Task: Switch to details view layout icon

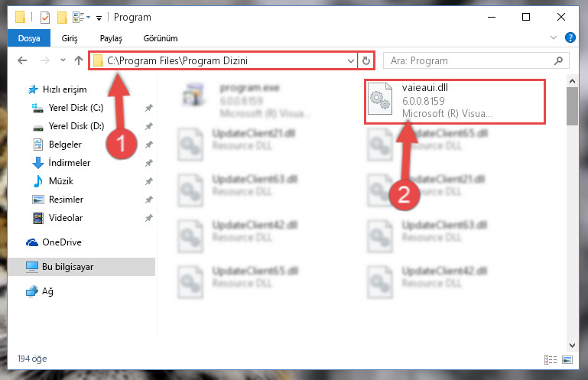Action: click(x=550, y=360)
